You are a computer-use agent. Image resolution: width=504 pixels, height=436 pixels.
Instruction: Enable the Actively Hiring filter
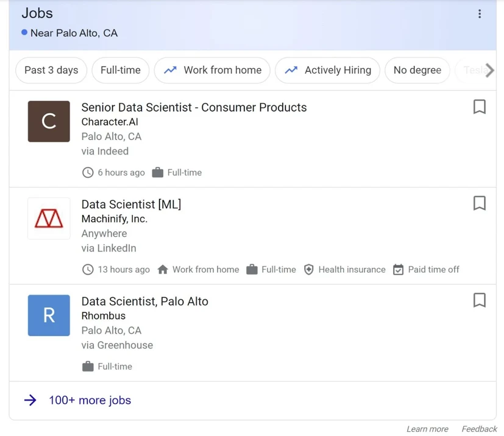click(327, 70)
